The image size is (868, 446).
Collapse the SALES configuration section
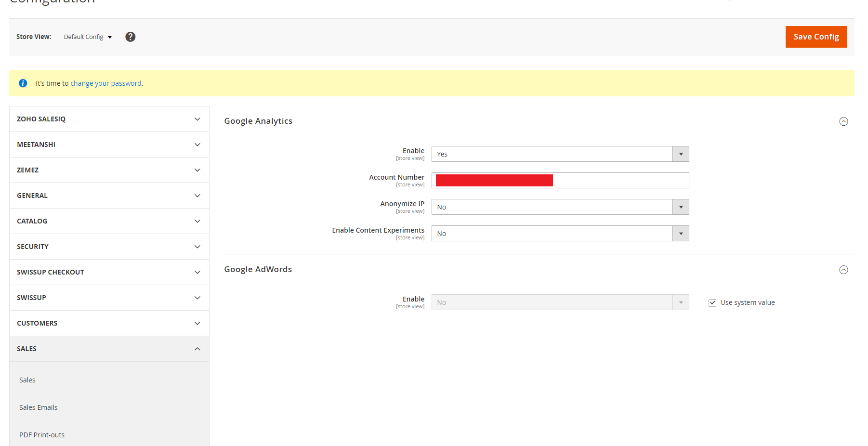tap(109, 348)
